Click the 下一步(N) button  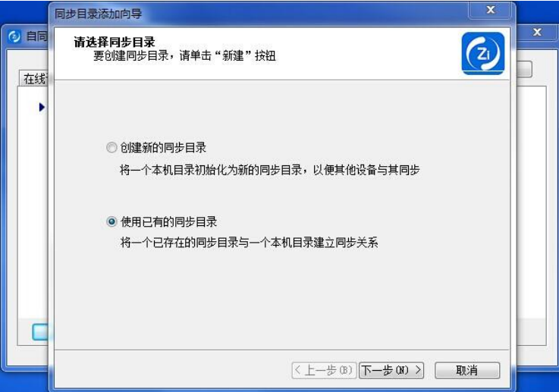click(x=391, y=370)
